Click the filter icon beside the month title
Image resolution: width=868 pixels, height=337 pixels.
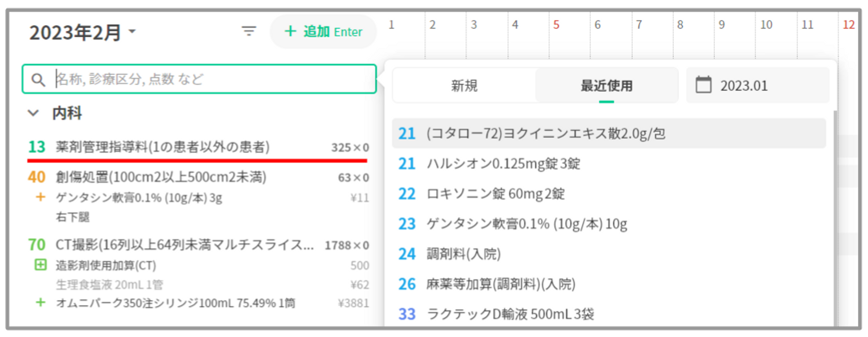tap(249, 31)
